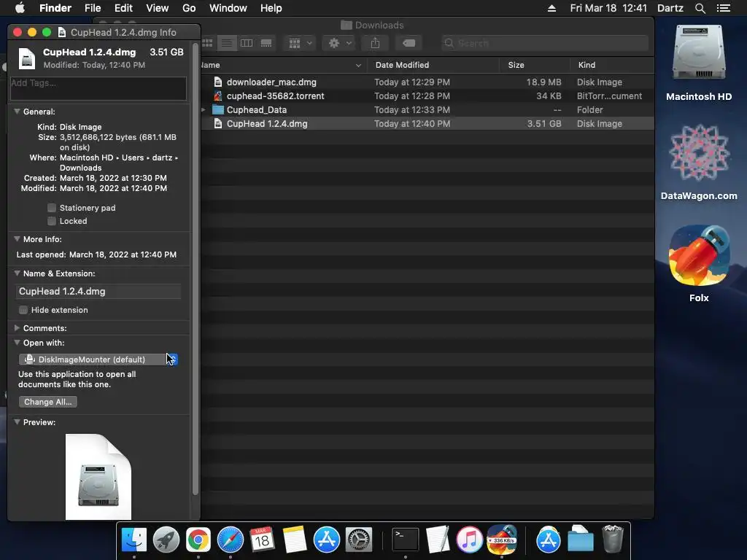The height and width of the screenshot is (560, 747).
Task: Open Safari from the Dock
Action: 230,540
